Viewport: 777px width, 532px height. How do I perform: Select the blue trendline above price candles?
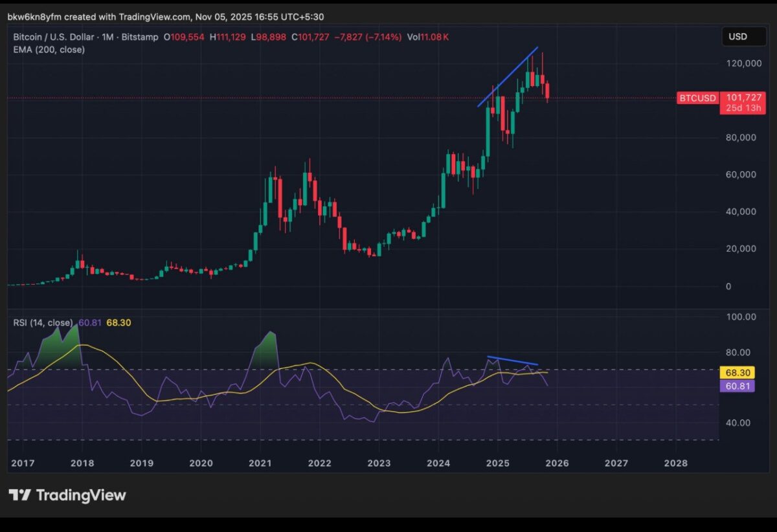pos(508,76)
